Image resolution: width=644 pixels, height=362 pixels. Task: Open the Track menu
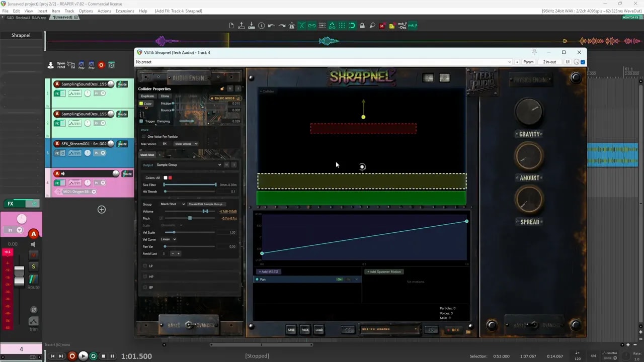(69, 11)
